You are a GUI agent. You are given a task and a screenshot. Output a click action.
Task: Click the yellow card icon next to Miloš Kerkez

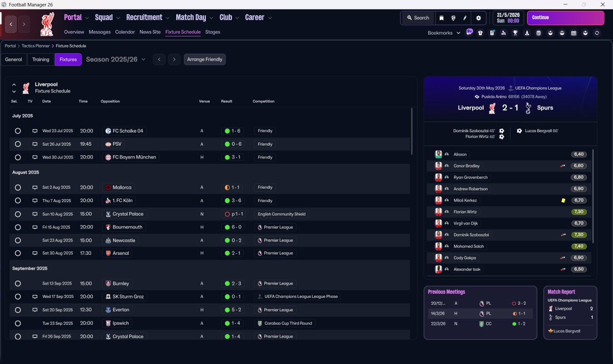tap(564, 201)
